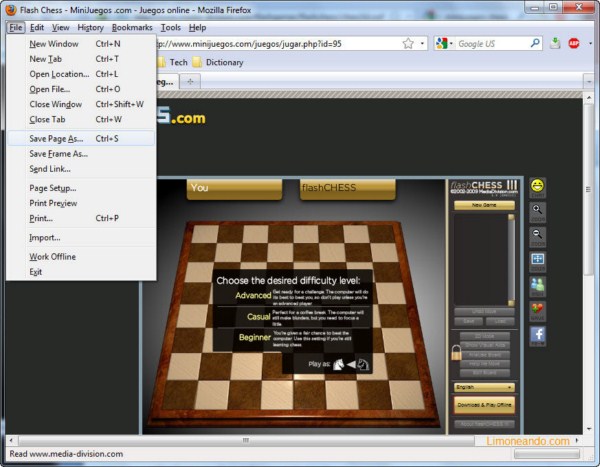This screenshot has height=467, width=600.
Task: Click Download & Play Offline button
Action: [484, 405]
